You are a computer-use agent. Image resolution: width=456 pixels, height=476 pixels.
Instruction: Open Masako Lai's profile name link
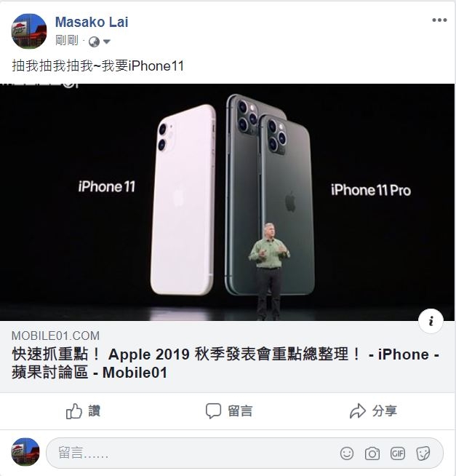[92, 22]
